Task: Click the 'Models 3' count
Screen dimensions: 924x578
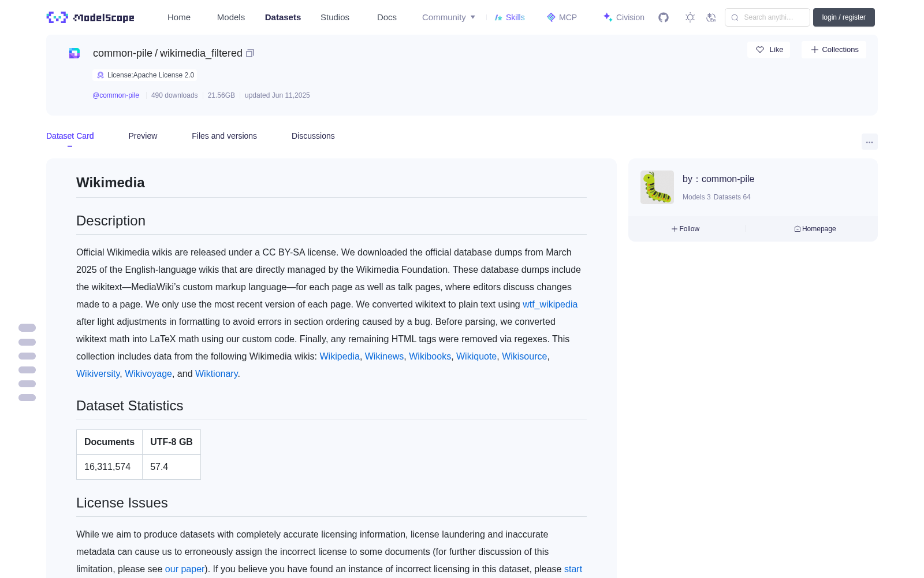Action: click(696, 197)
